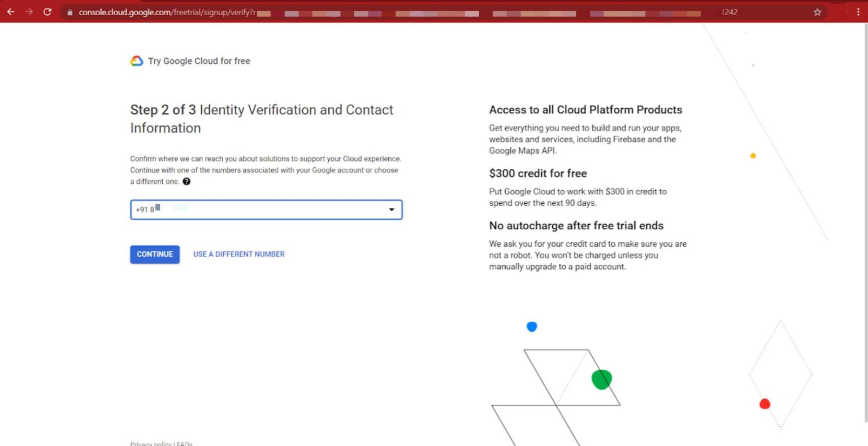Open the Privacy policy link
The image size is (868, 446).
[x=150, y=443]
